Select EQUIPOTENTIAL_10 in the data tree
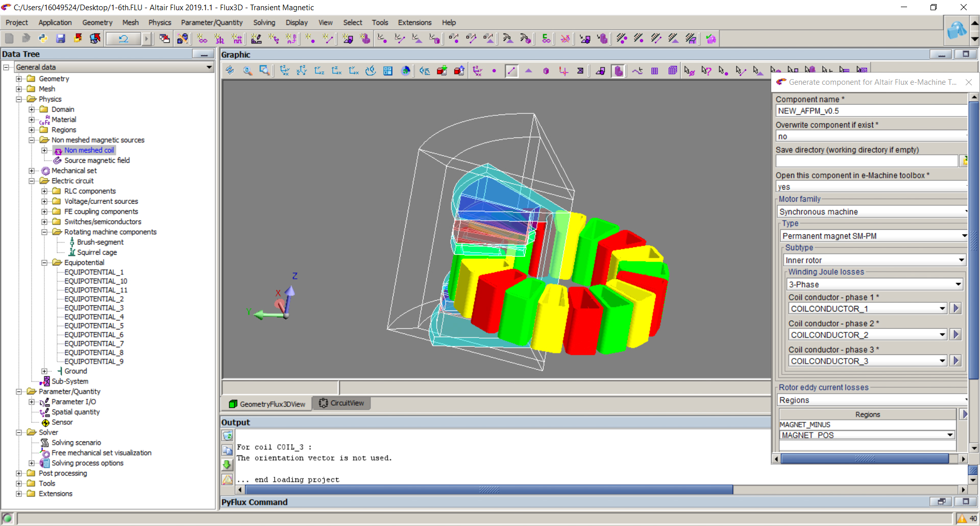Image resolution: width=980 pixels, height=526 pixels. tap(95, 281)
